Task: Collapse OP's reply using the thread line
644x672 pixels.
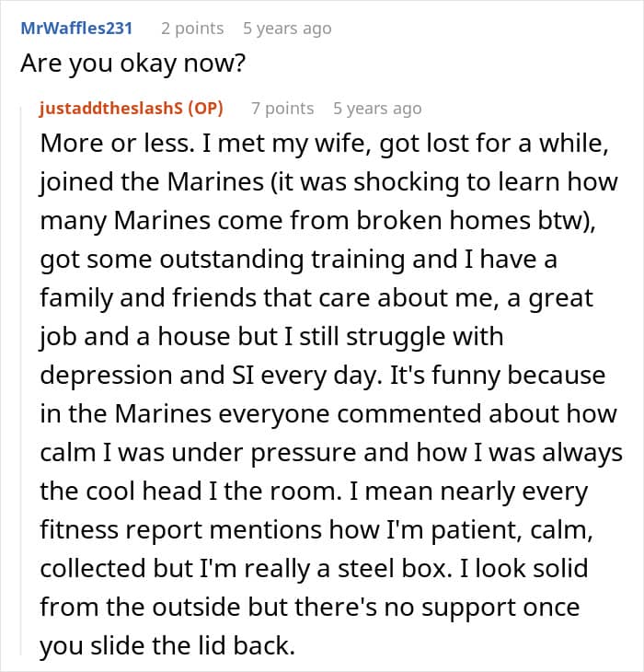Action: (21, 381)
